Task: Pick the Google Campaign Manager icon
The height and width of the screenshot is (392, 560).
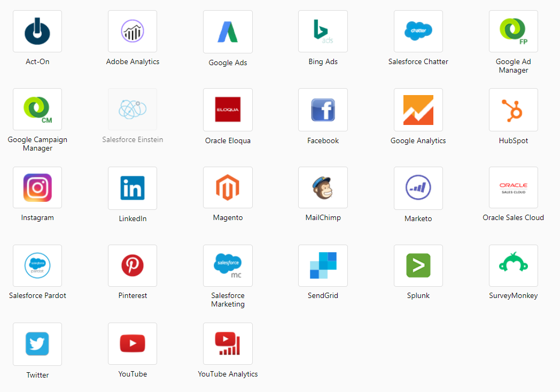Action: click(x=37, y=109)
